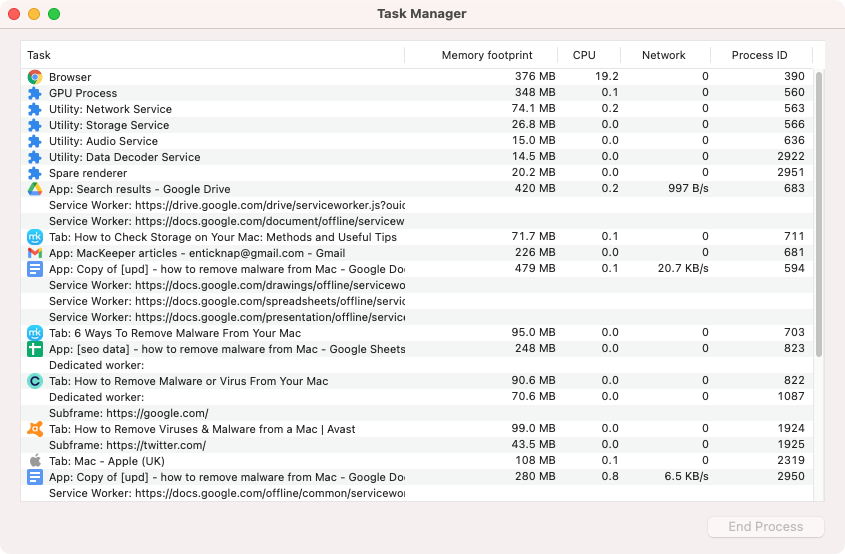The height and width of the screenshot is (554, 845).
Task: Click the Chrome icon beside Browser
Action: pyautogui.click(x=34, y=77)
